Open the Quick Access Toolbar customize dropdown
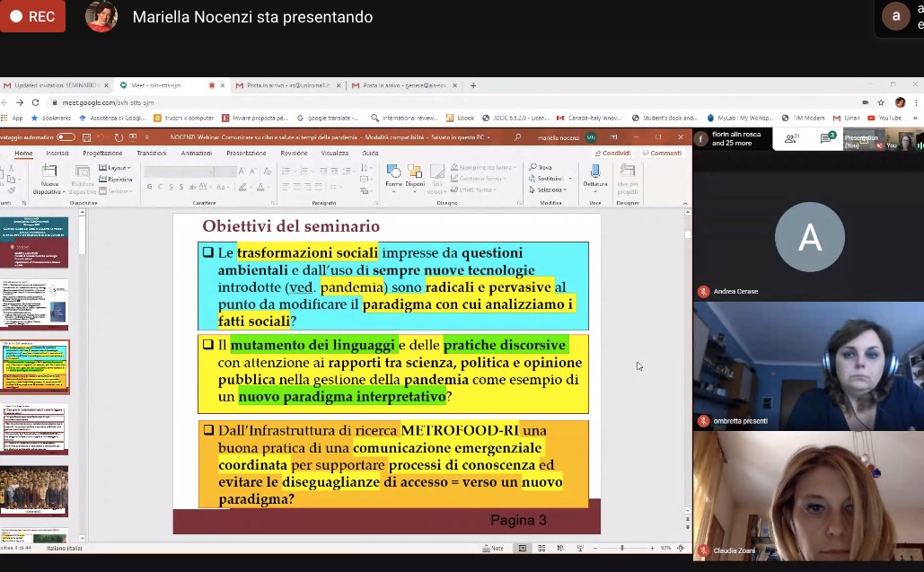The height and width of the screenshot is (572, 924). [x=146, y=137]
